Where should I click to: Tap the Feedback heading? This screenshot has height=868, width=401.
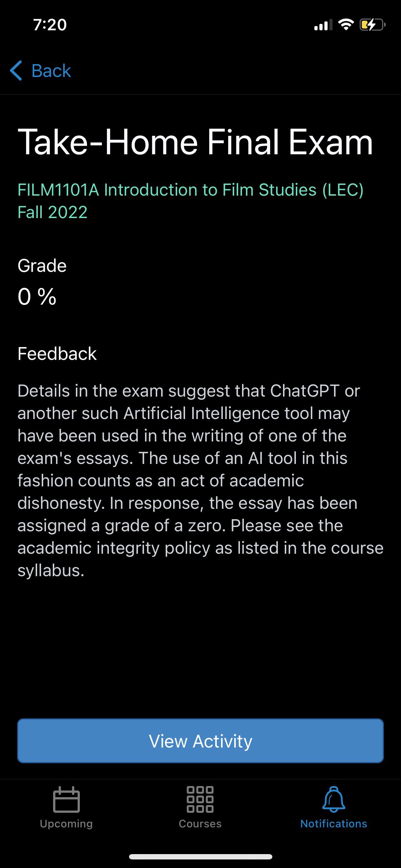pyautogui.click(x=57, y=353)
